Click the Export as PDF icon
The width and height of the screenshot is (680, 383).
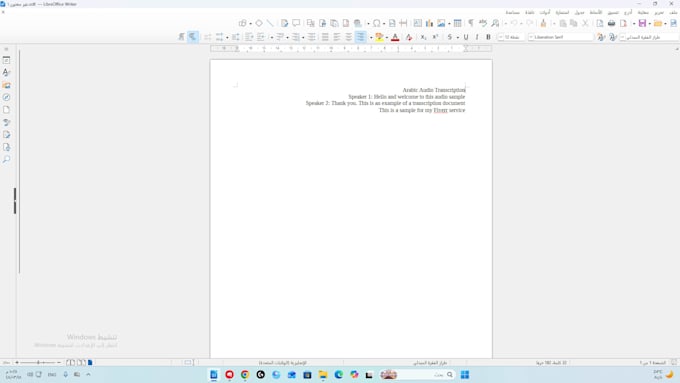click(x=624, y=23)
